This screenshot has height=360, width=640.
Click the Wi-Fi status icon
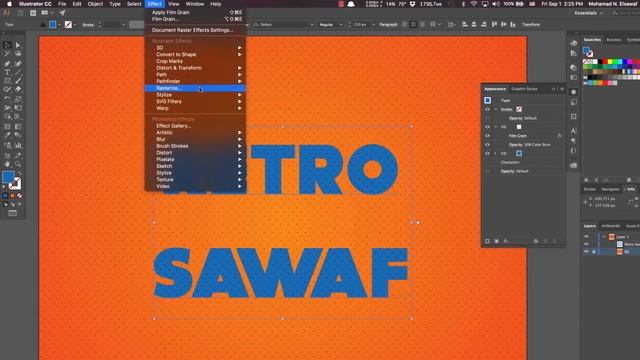click(474, 4)
